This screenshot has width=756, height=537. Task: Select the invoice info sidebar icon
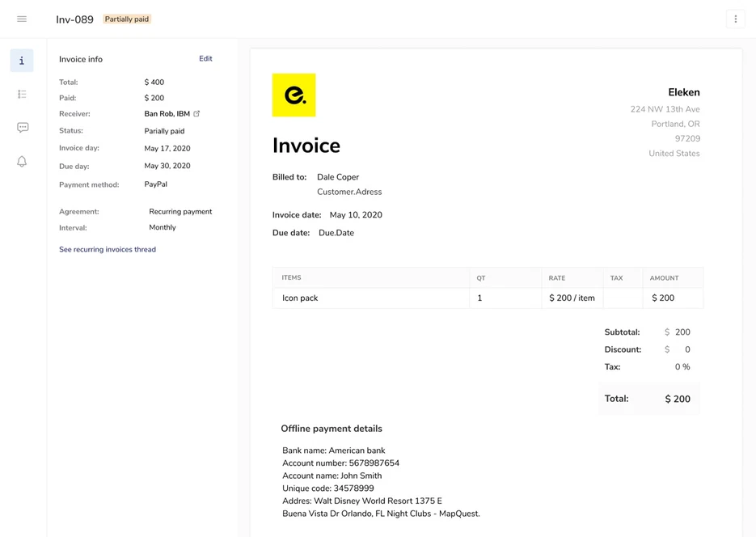pos(22,60)
